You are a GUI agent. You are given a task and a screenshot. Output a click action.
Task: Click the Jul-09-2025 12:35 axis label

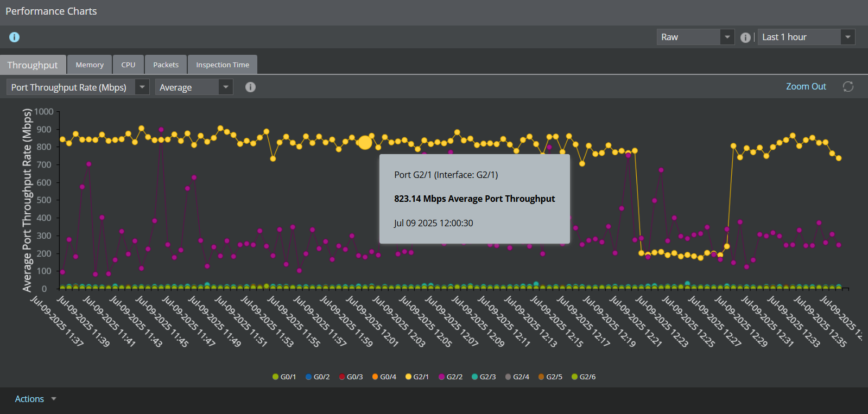click(x=820, y=321)
